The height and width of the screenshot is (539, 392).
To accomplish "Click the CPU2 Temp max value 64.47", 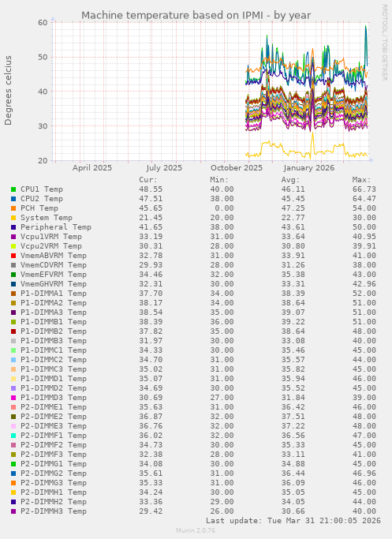I will (x=364, y=199).
